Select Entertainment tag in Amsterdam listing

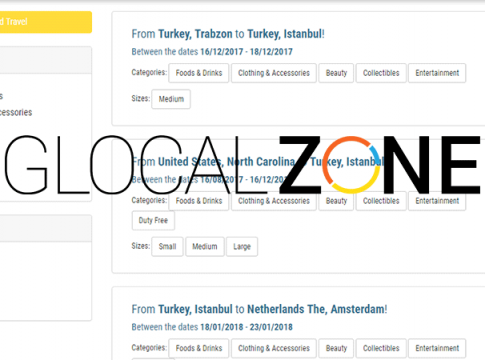coord(437,348)
